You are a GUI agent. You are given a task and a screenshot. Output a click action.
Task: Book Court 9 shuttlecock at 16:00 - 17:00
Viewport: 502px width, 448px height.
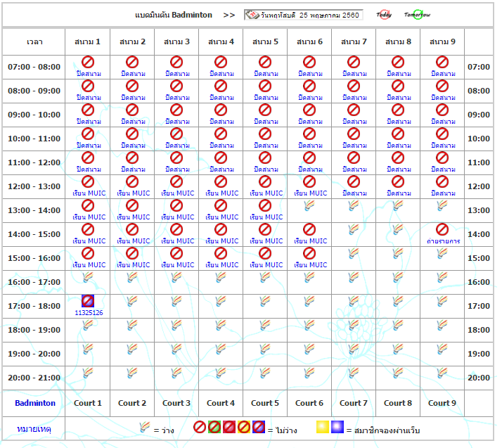click(x=442, y=277)
